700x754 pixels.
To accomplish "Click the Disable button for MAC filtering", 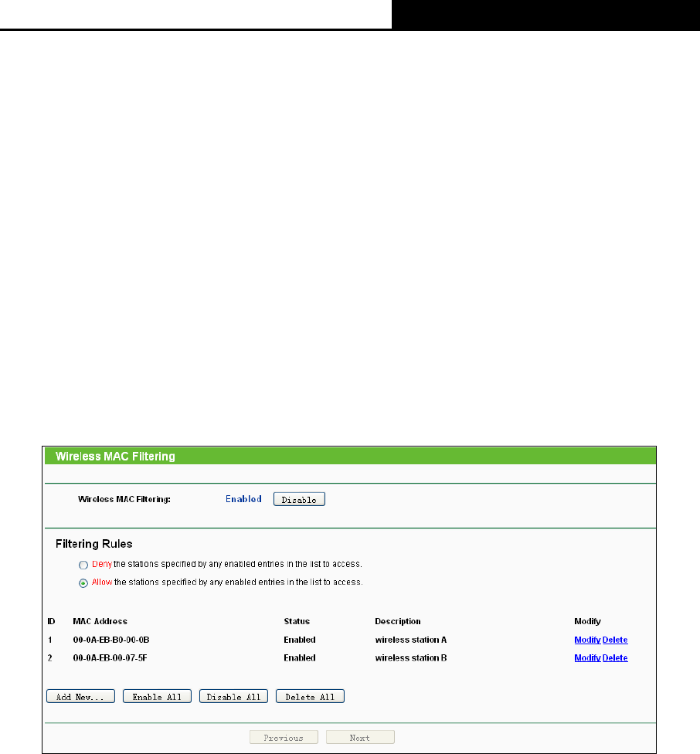I will pos(299,499).
